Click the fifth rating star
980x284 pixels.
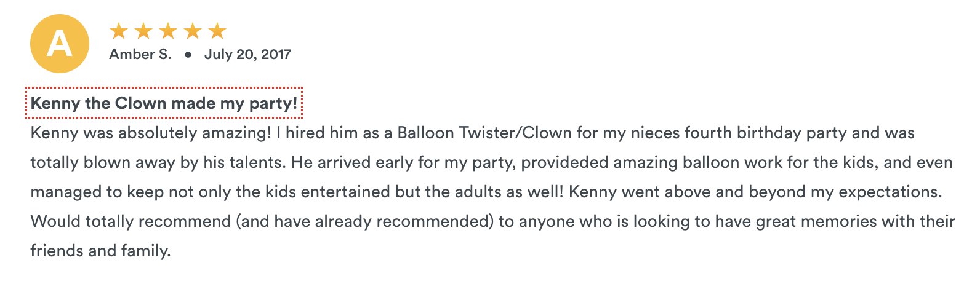[217, 31]
